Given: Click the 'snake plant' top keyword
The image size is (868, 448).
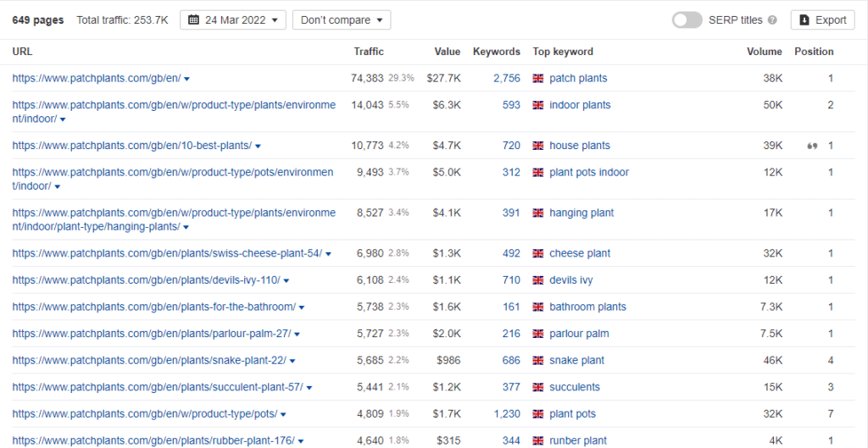Looking at the screenshot, I should (x=576, y=361).
